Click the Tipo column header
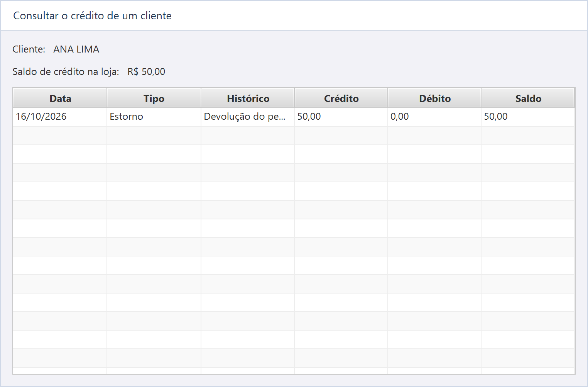The image size is (588, 387). coord(154,98)
